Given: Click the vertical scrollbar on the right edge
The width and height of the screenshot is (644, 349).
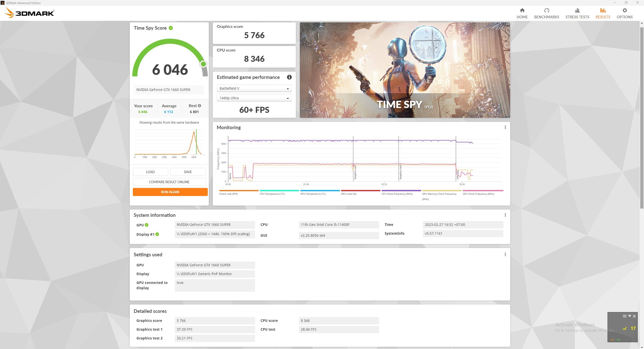Looking at the screenshot, I should pos(641,118).
